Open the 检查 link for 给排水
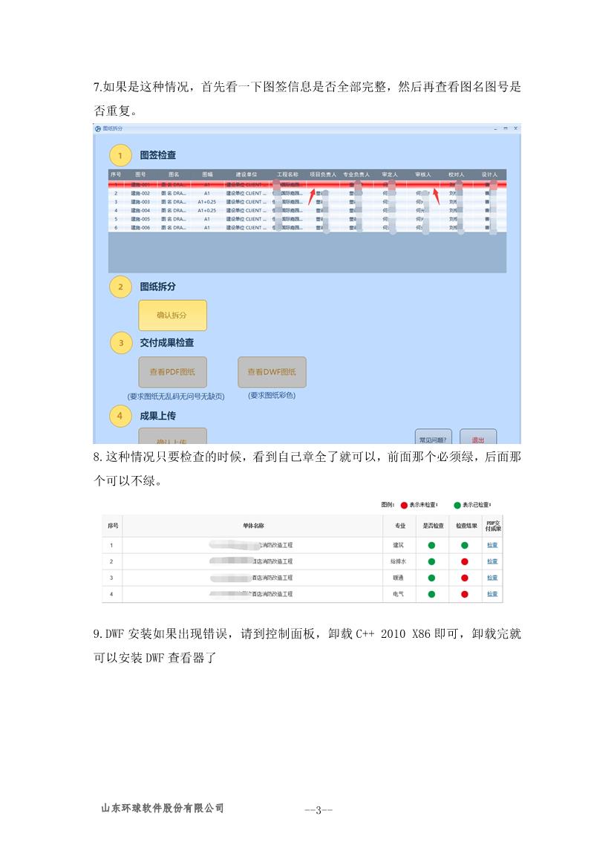This screenshot has width=614, height=868. [492, 561]
